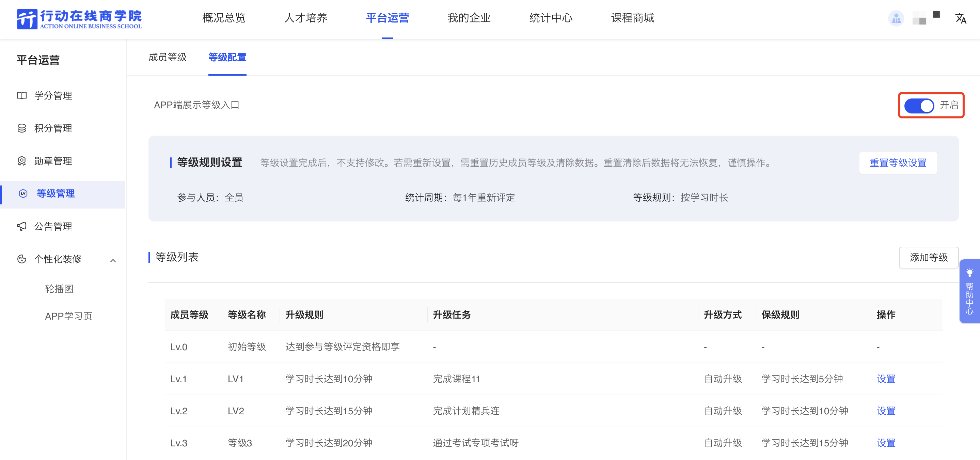The height and width of the screenshot is (460, 980).
Task: Click the 学习时长达到20分钟 upgrade rule cell
Action: (329, 443)
